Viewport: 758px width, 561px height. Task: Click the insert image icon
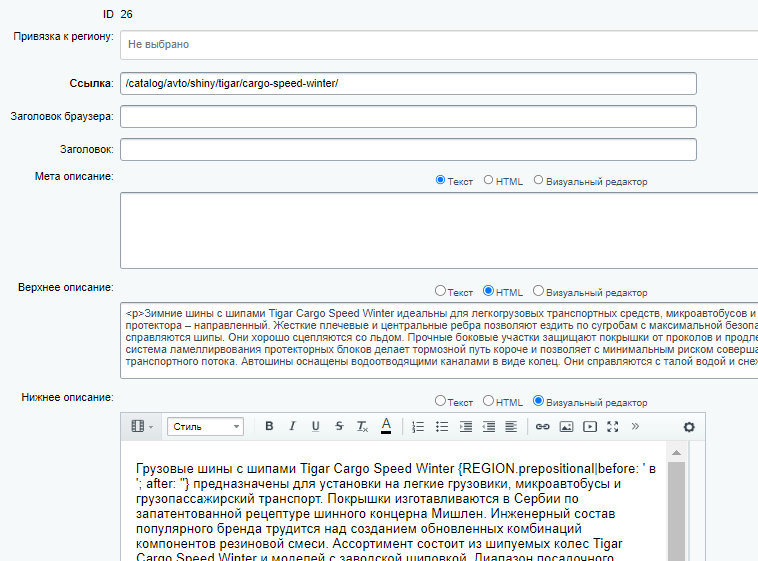[x=566, y=426]
